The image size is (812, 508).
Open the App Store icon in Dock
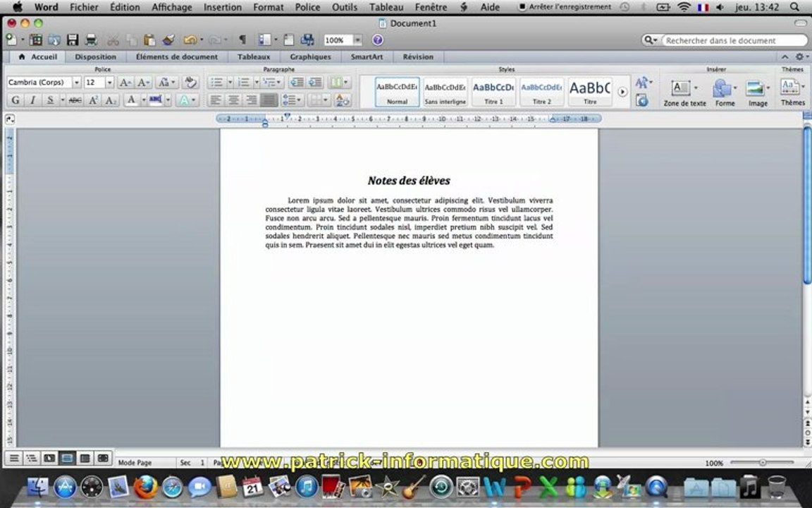(x=65, y=488)
